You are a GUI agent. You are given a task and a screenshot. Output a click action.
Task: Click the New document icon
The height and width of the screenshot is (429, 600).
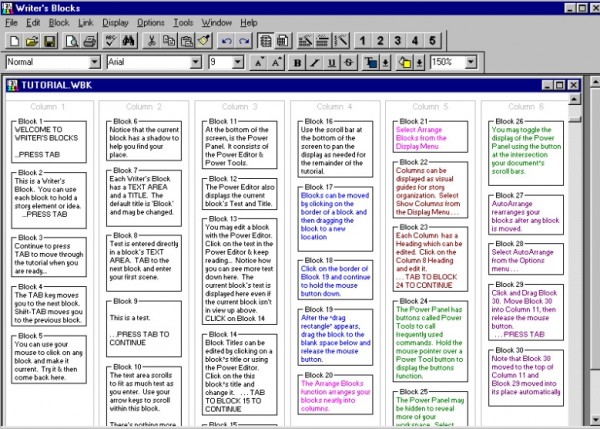(x=15, y=41)
